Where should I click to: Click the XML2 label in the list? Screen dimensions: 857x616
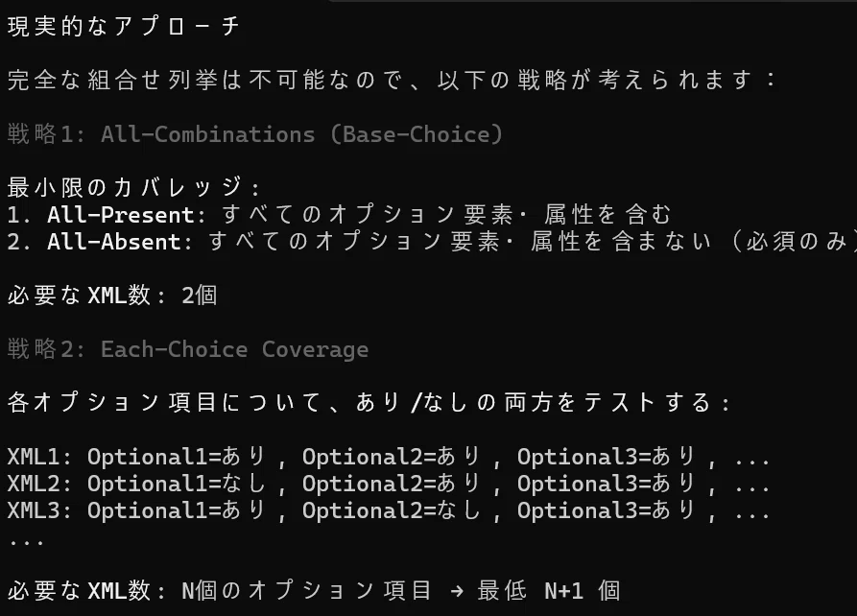[34, 484]
